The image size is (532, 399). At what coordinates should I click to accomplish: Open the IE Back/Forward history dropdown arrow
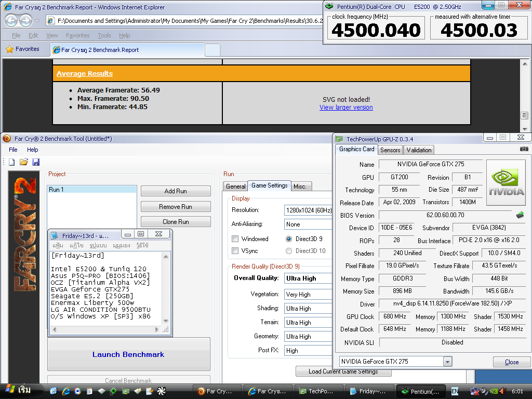pyautogui.click(x=37, y=21)
